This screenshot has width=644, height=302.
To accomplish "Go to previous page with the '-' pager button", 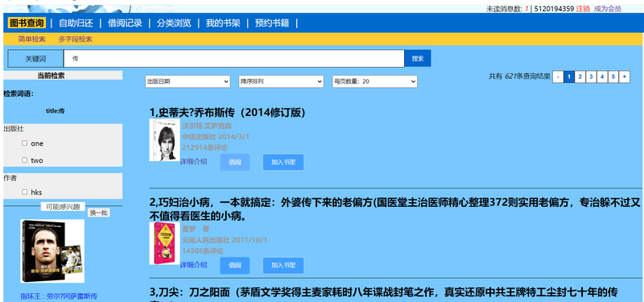I will (x=558, y=77).
